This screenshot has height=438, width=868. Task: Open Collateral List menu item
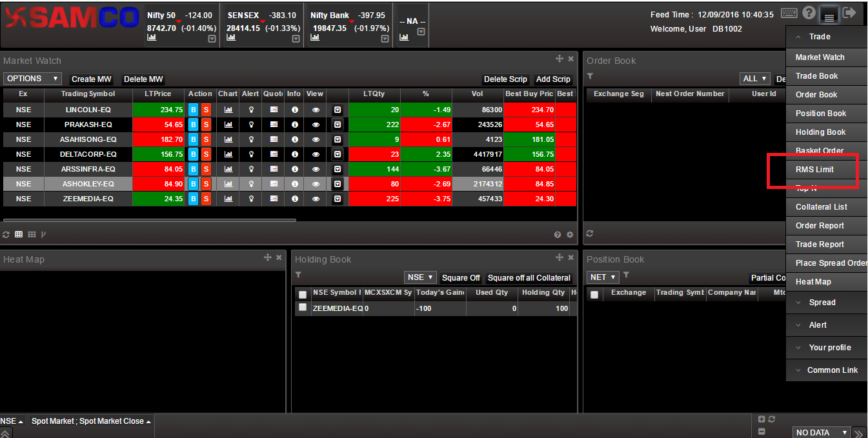coord(827,207)
